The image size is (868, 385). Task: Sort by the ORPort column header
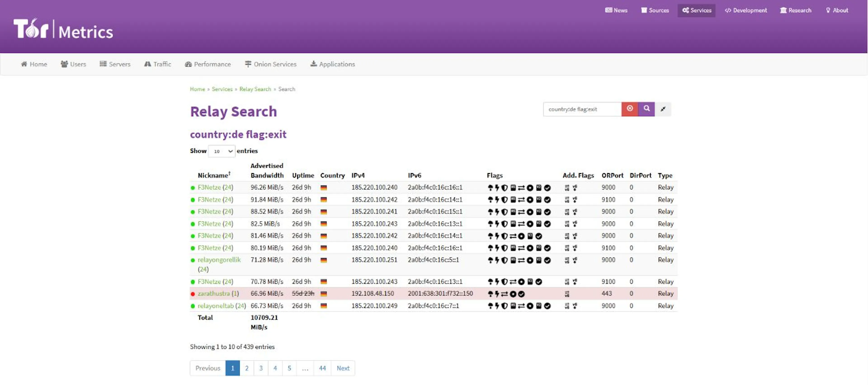tap(612, 176)
